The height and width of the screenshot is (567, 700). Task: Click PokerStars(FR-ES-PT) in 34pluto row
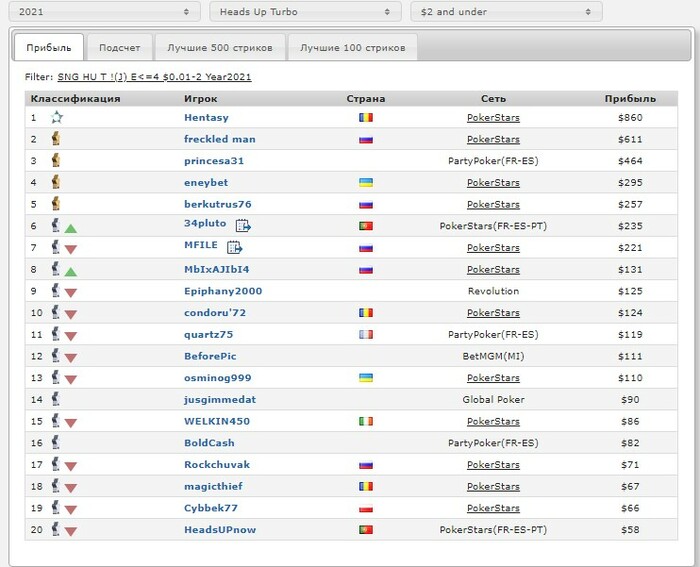(x=493, y=226)
